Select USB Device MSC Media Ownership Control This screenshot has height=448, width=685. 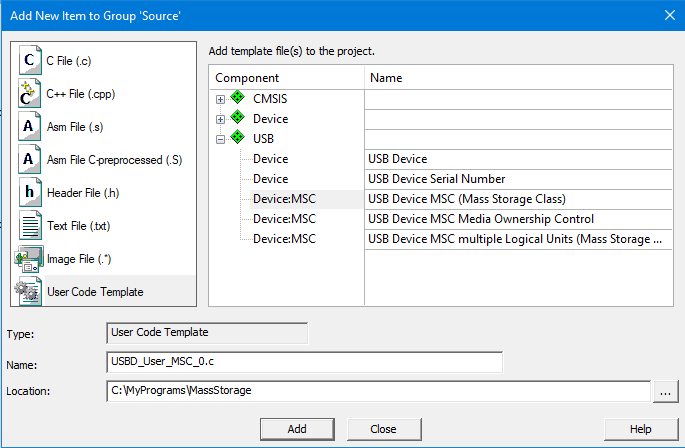(x=481, y=219)
